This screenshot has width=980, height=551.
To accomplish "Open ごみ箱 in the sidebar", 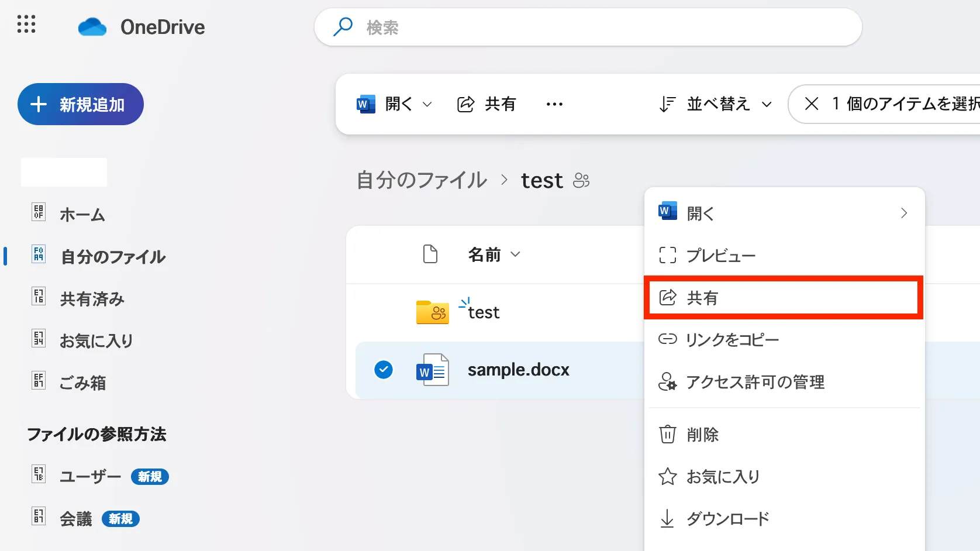I will (82, 383).
